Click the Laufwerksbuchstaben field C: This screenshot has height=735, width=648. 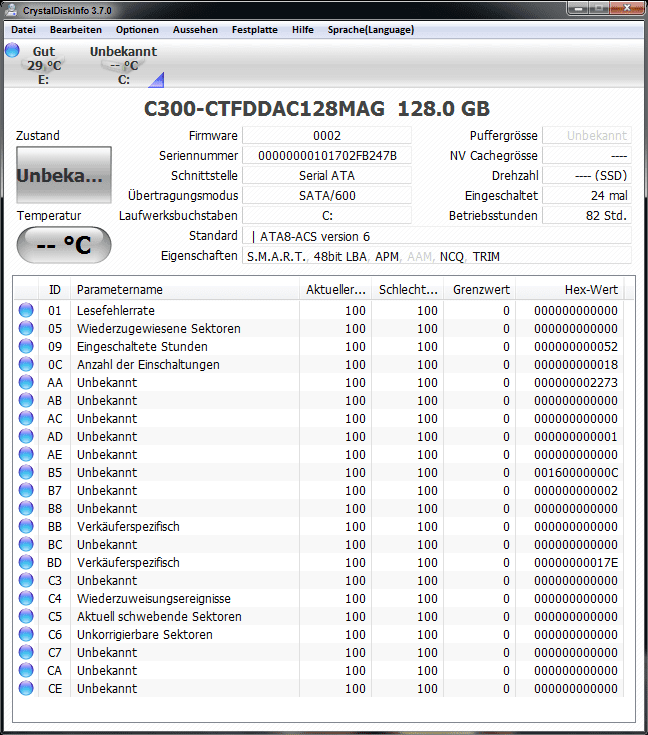coord(327,216)
